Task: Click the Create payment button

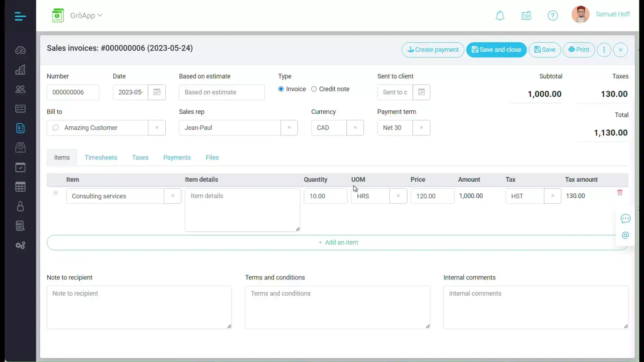Action: tap(432, 50)
